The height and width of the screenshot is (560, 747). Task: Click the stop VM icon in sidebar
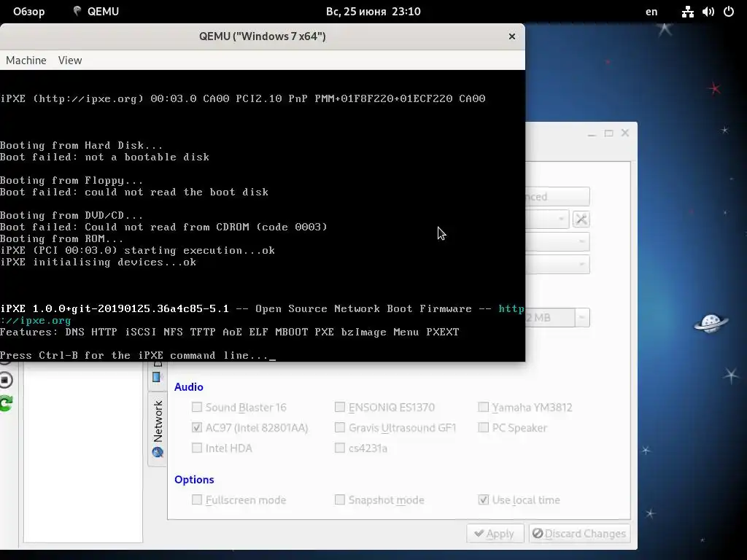6,380
